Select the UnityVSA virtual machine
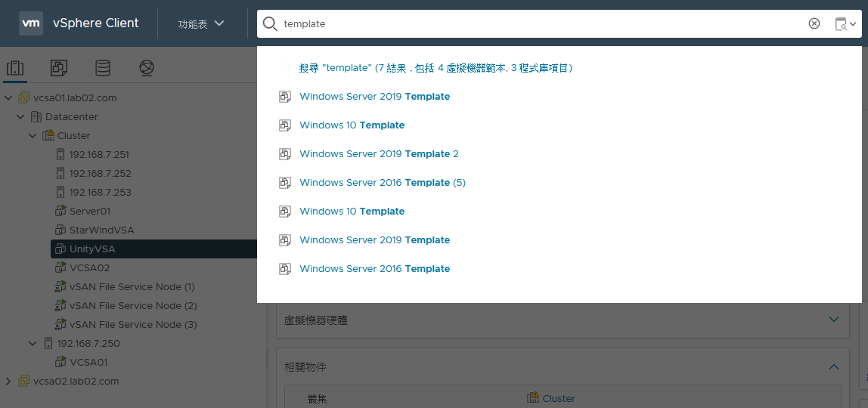868x408 pixels. point(92,249)
